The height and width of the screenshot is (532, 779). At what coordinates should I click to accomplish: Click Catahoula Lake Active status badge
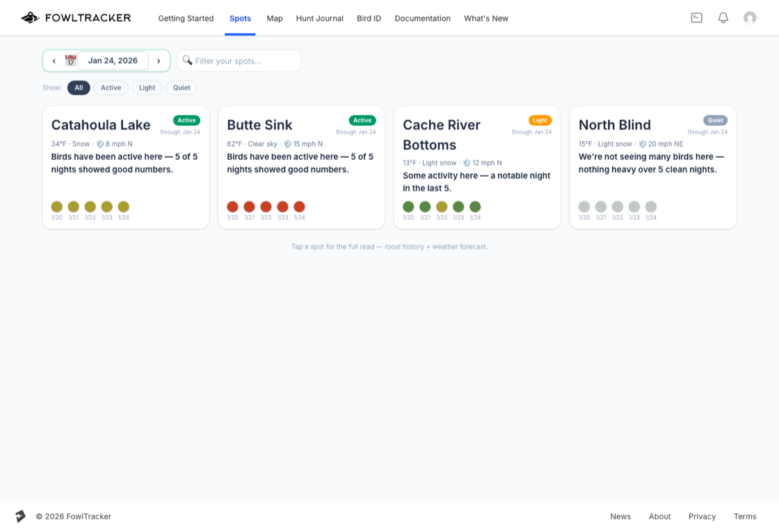pos(186,120)
